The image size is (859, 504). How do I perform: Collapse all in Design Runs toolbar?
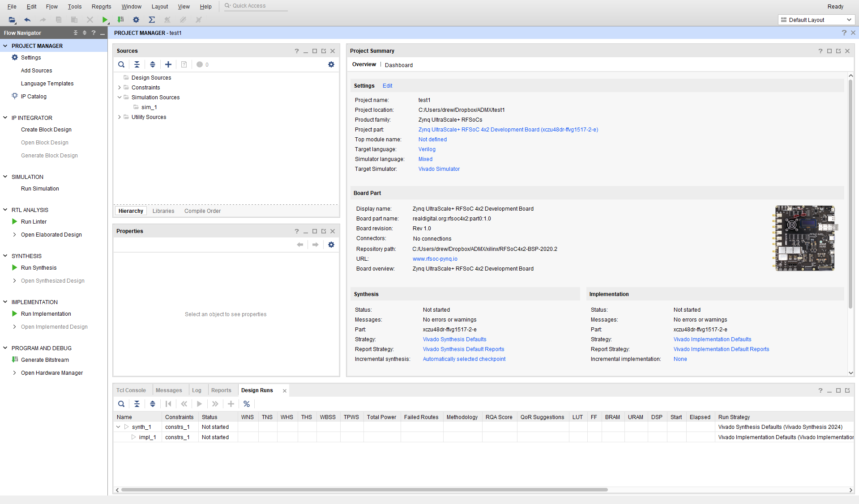(x=137, y=404)
